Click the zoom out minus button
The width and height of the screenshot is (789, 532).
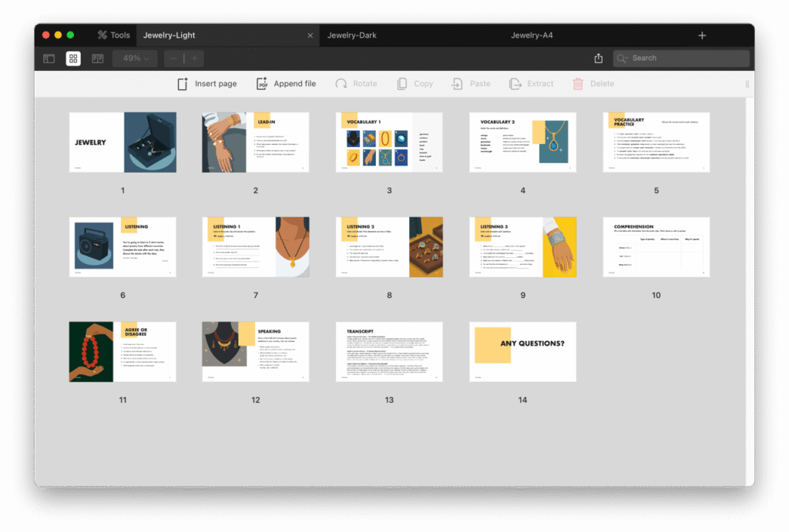tap(173, 59)
